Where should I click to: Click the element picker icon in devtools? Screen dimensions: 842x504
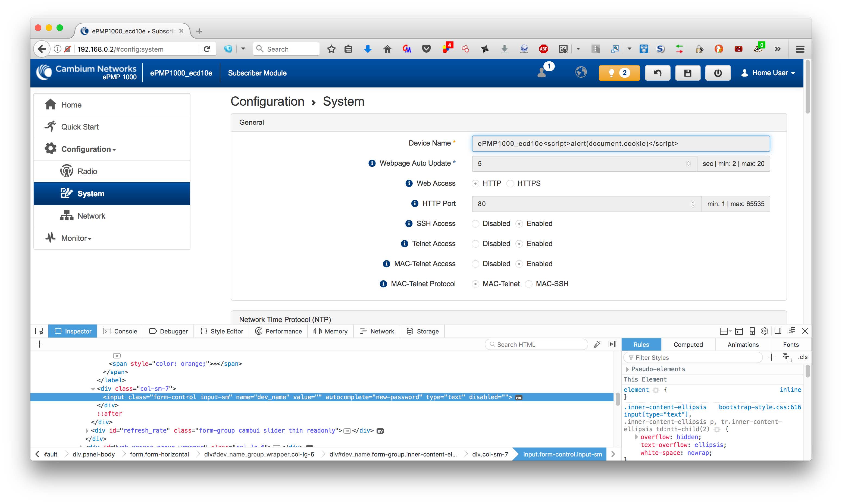tap(39, 331)
